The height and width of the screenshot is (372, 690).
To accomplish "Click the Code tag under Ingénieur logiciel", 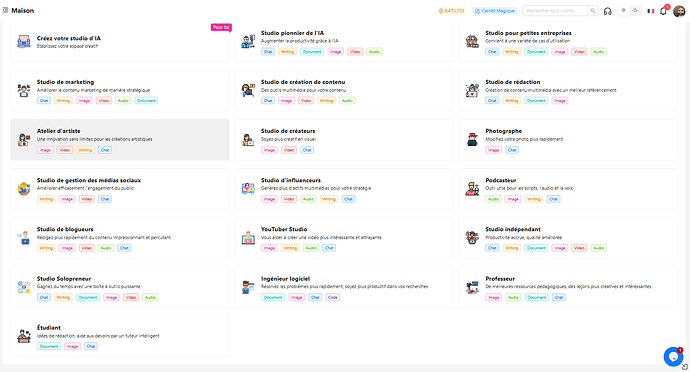I will (333, 297).
